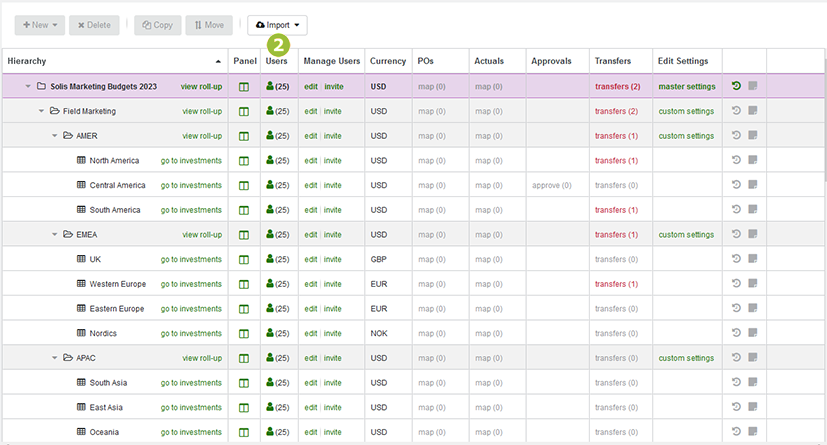Collapse the Solis Marketing Budgets 2023 tree node
827x445 pixels.
point(28,86)
